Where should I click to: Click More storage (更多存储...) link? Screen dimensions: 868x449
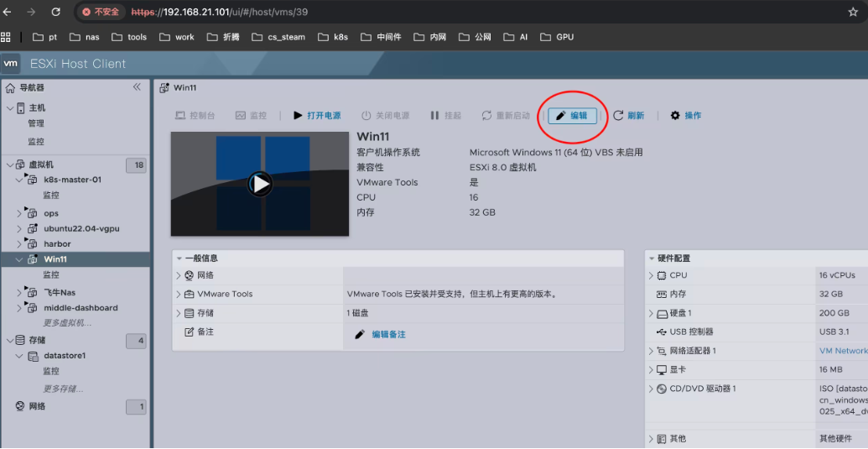pos(63,389)
